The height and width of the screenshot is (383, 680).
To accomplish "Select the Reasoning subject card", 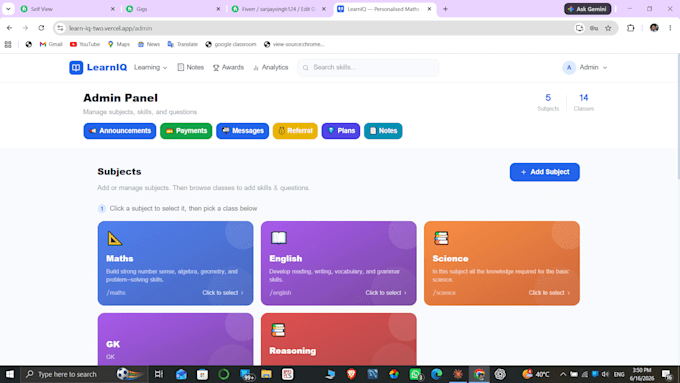I will tap(339, 339).
